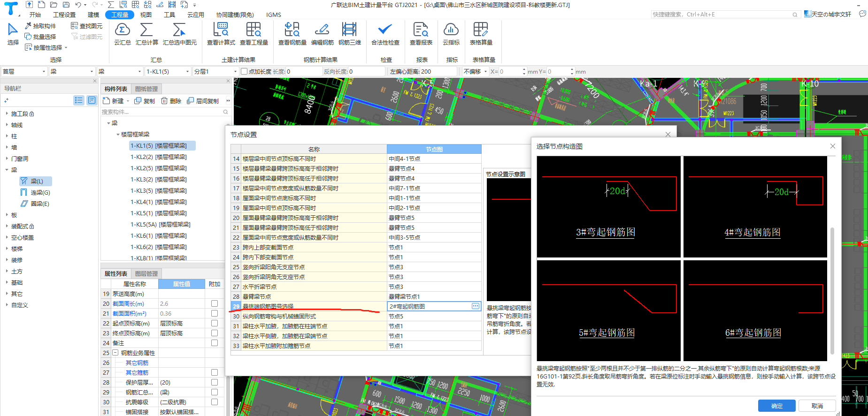Run 合法性检查 check
Image resolution: width=868 pixels, height=416 pixels.
pos(385,34)
